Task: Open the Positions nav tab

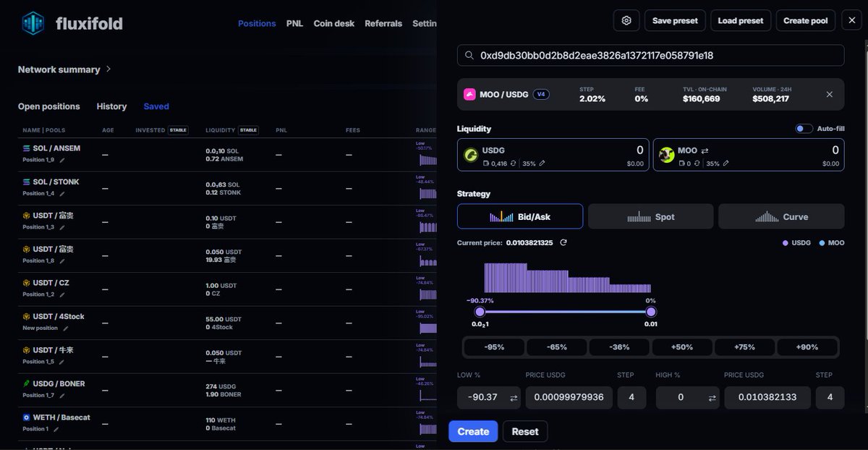Action: coord(257,23)
